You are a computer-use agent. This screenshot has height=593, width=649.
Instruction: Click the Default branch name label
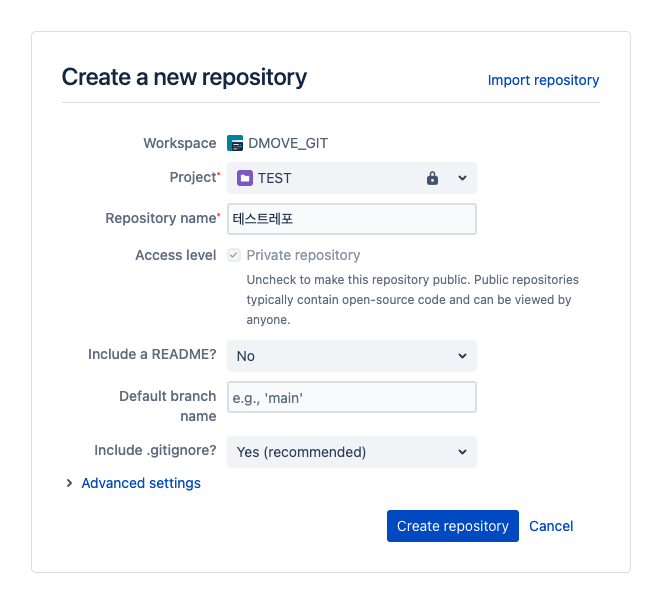[x=167, y=405]
